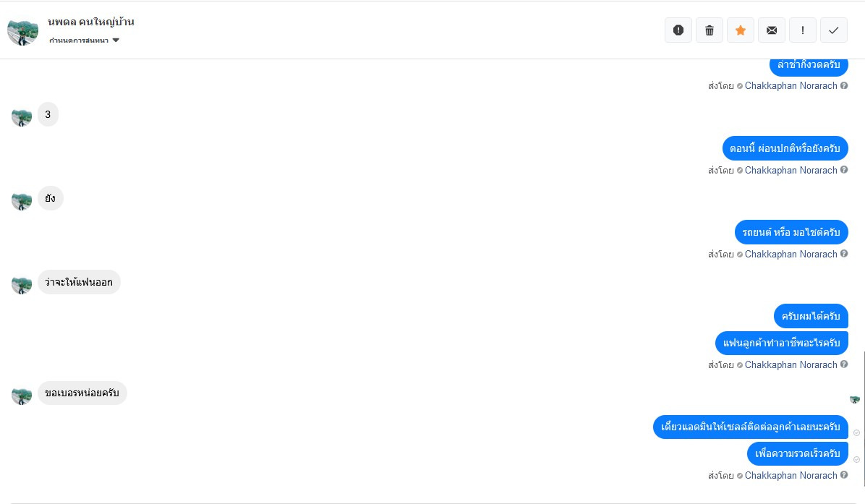Click help icon under เพื่อความรวดเร็วครับ message
Screen dimensions: 865x504
(844, 476)
